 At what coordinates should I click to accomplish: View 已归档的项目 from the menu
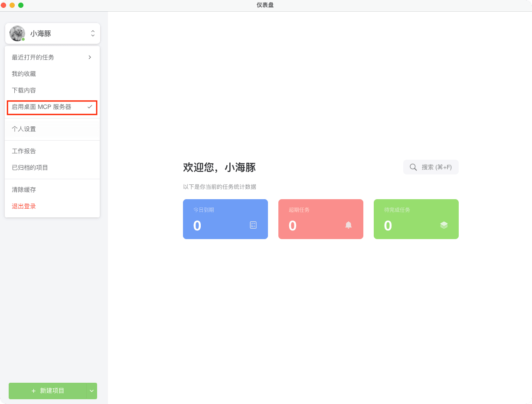pos(30,168)
